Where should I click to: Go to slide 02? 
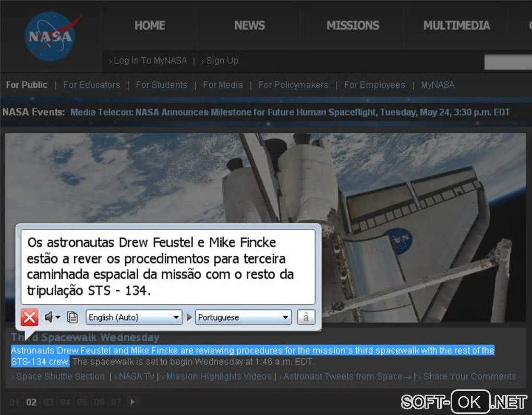31,402
